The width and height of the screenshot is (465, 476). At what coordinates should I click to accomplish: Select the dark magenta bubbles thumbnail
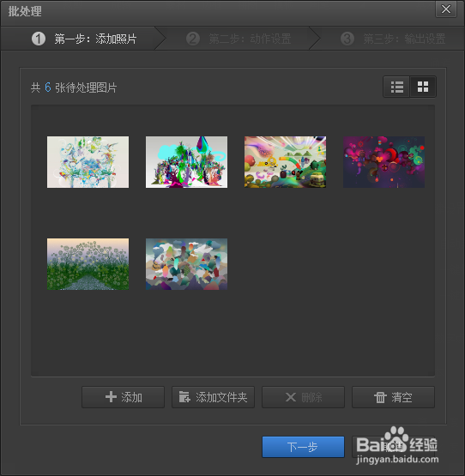383,162
